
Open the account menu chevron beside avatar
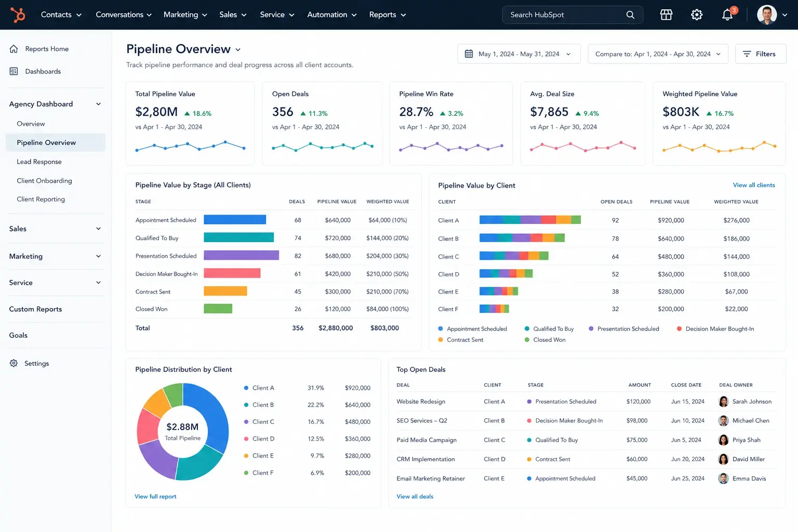coord(785,15)
